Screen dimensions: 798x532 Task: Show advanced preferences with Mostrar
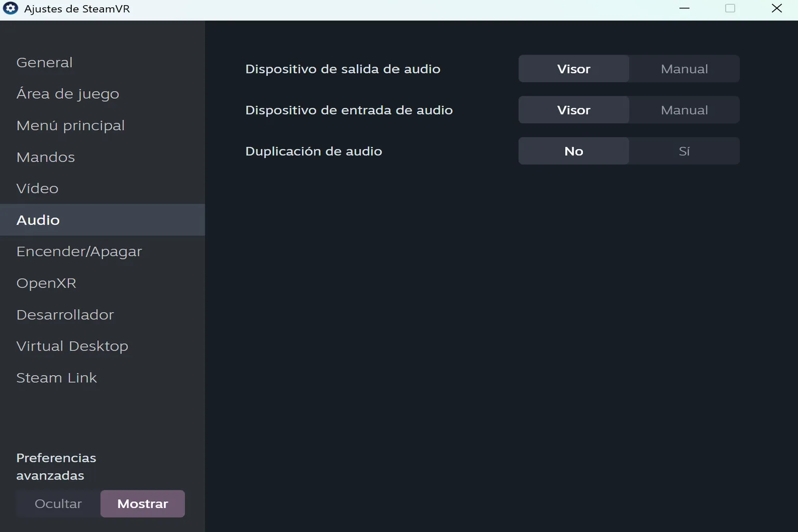[143, 503]
